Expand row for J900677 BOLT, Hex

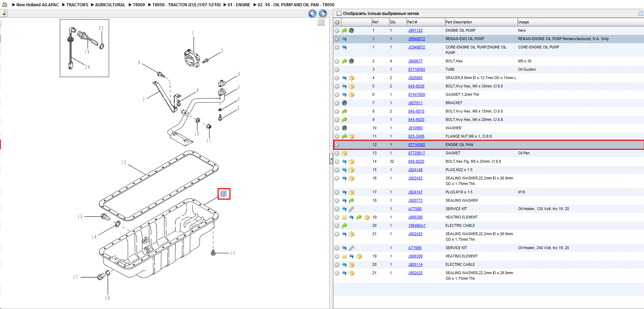(x=337, y=61)
